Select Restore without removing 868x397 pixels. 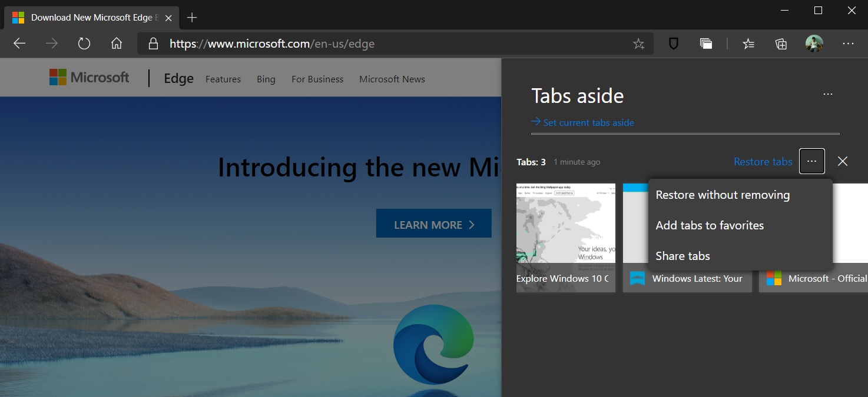coord(740,195)
